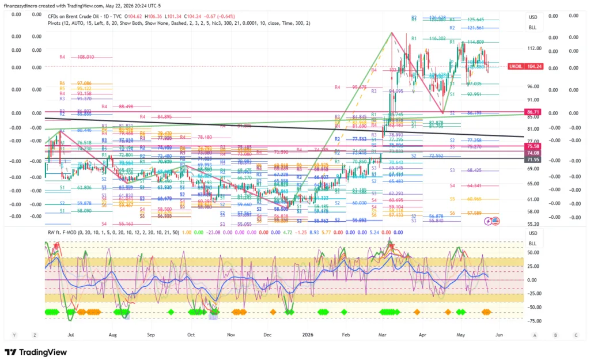Click the Pivots indicator legend line
The height and width of the screenshot is (364, 590).
click(x=179, y=23)
